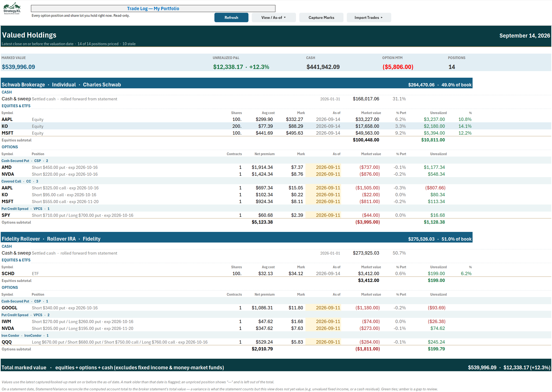The width and height of the screenshot is (552, 392).
Task: Click the Covered Call · CC · 3 group
Action: coord(20,181)
